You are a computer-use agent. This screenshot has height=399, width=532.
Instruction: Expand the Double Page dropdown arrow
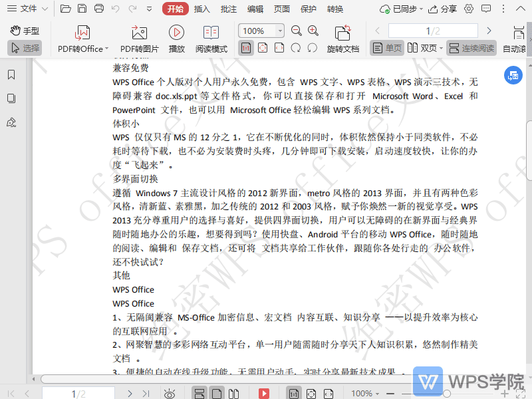(441, 48)
